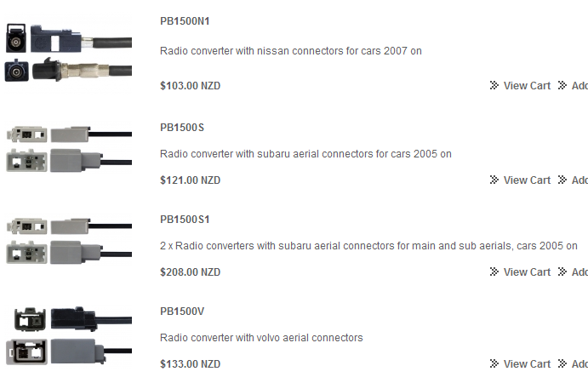Click the arrow icon beside PB1500N1 View Cart
The height and width of the screenshot is (383, 588).
pyautogui.click(x=494, y=86)
